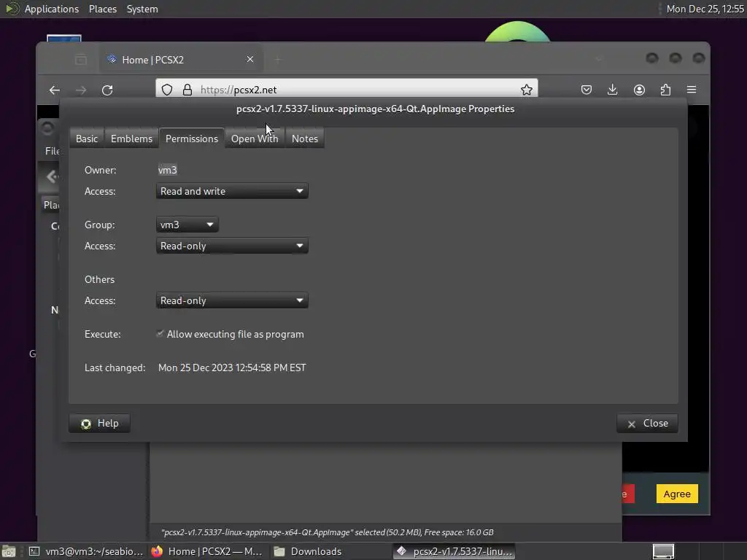Screen dimensions: 747x560
Task: Reload the PCSX2 page
Action: (107, 90)
